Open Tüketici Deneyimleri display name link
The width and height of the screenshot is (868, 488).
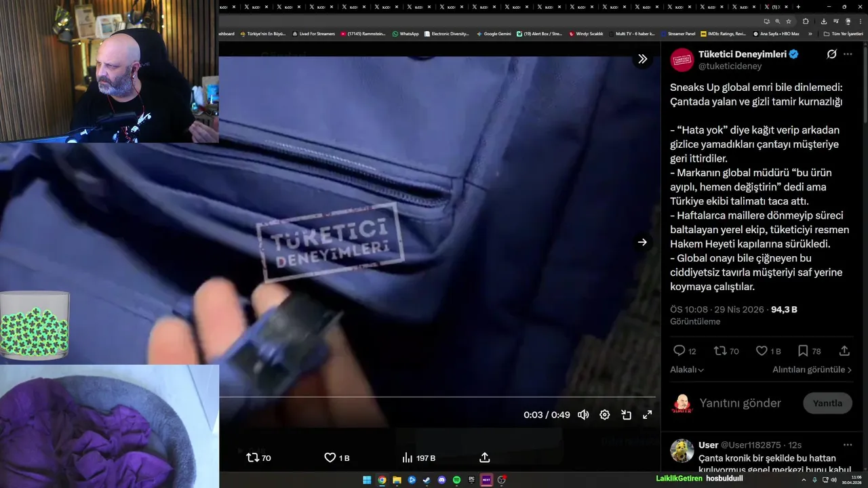[743, 54]
